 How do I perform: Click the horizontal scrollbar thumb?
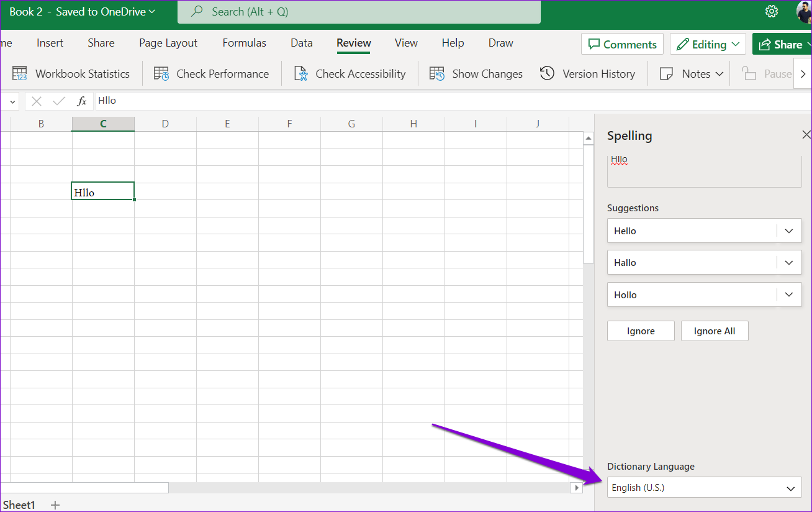click(x=84, y=488)
